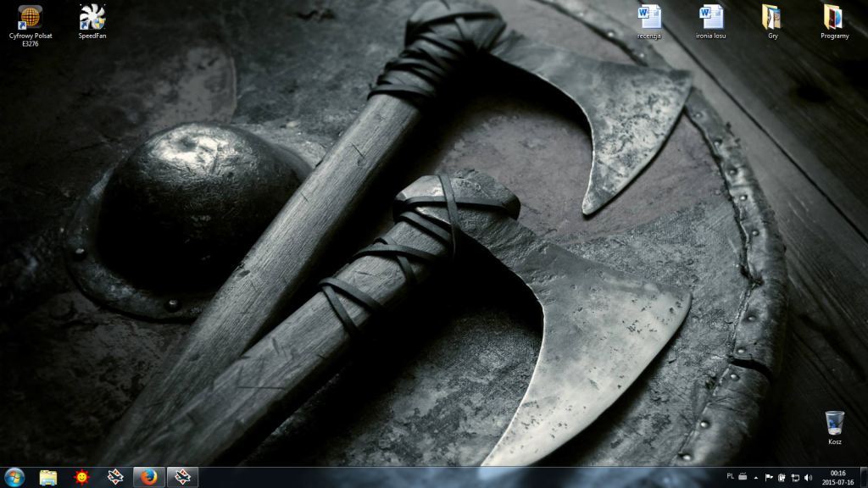
Task: Open the Programy folder on the desktop
Action: tap(834, 22)
